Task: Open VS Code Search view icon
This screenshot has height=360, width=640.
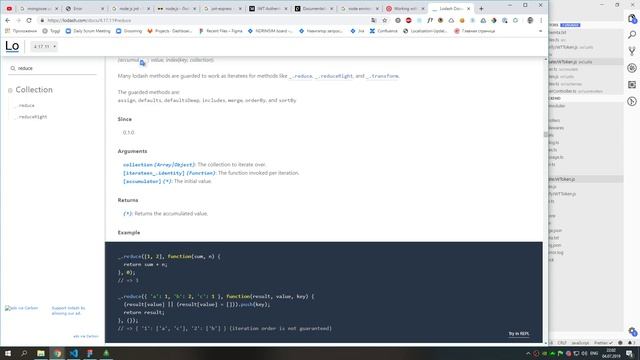Action: pos(632,35)
